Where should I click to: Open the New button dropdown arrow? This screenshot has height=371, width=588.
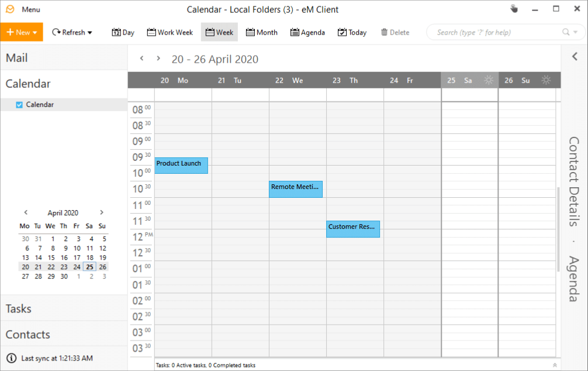35,33
